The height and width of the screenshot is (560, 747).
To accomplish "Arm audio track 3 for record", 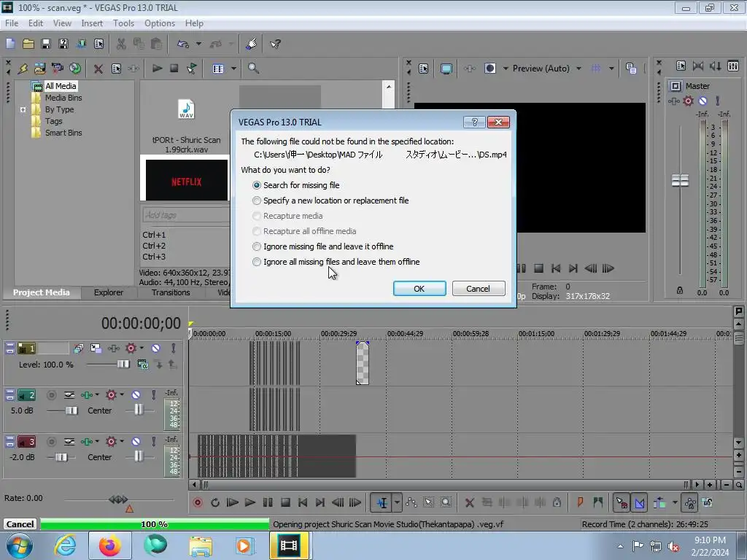I will 52,441.
